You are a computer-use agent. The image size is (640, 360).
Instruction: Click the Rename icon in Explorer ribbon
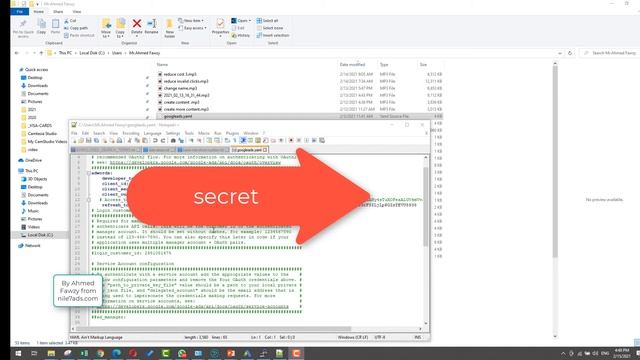[x=151, y=24]
